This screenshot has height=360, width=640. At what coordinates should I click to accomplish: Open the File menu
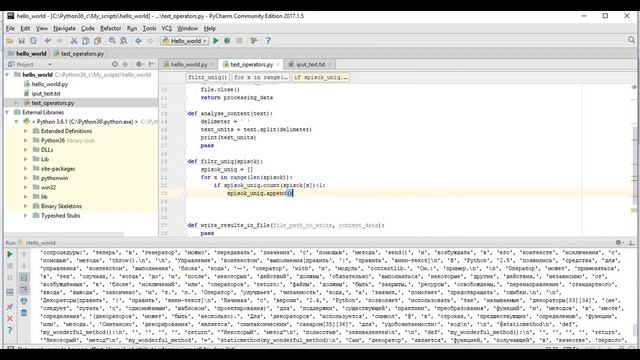[10, 29]
